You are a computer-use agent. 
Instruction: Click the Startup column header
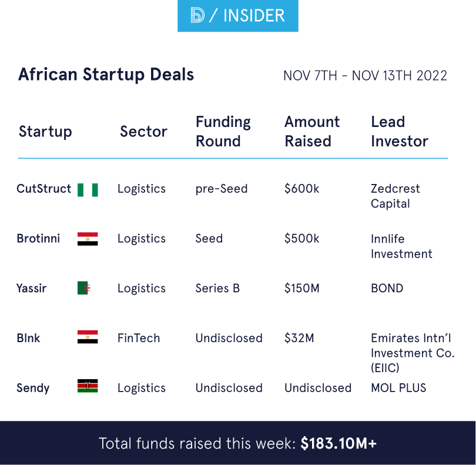click(x=45, y=132)
